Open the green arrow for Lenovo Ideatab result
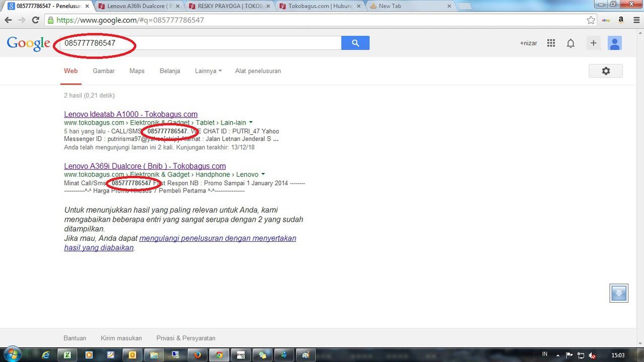The image size is (644, 362). pos(251,123)
